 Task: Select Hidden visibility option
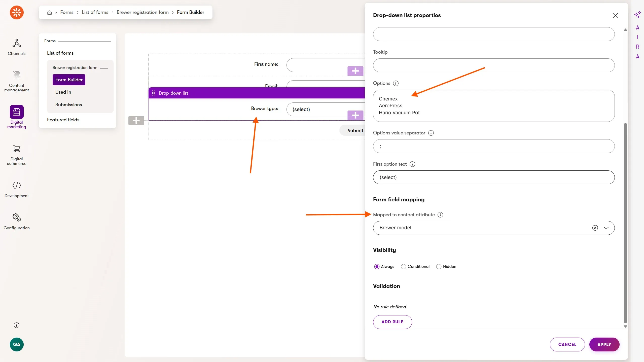pos(439,267)
